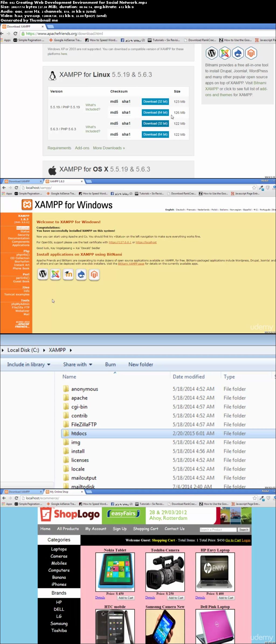Open Sign Up in the shop menu
The width and height of the screenshot is (276, 644).
click(120, 529)
